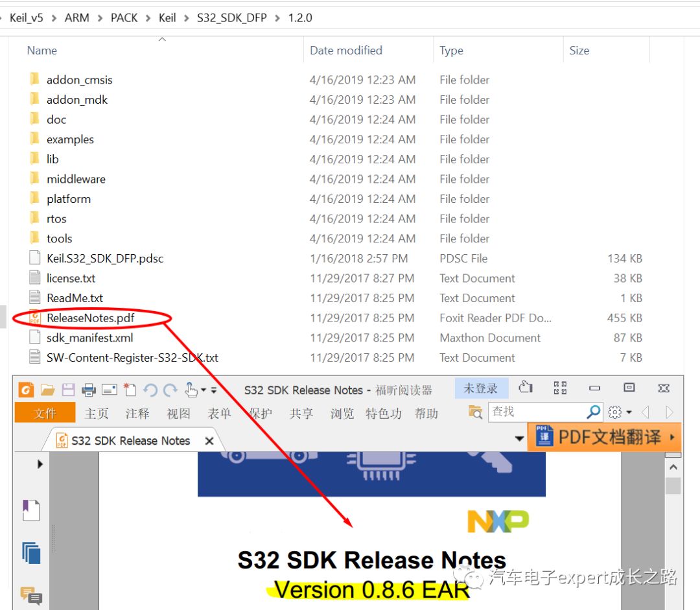Click the folder search icon beside 查找
Image resolution: width=700 pixels, height=610 pixels.
476,412
